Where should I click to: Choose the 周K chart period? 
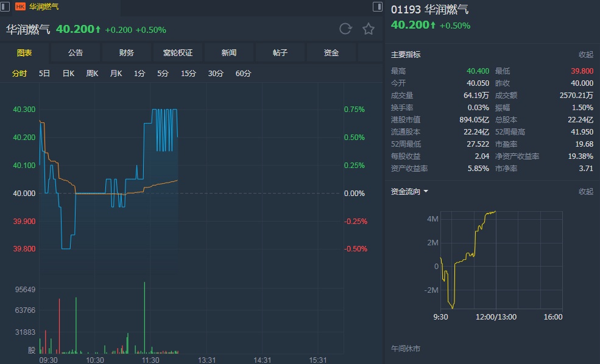tap(92, 74)
